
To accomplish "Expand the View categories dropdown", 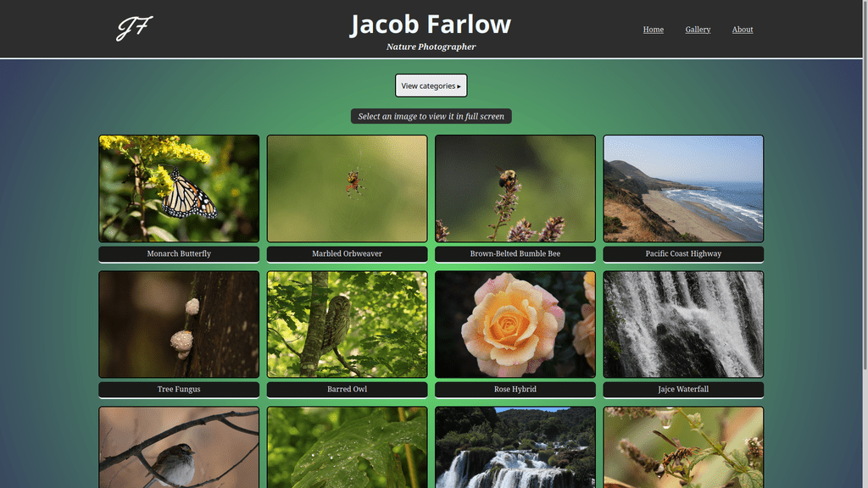I will click(x=431, y=86).
